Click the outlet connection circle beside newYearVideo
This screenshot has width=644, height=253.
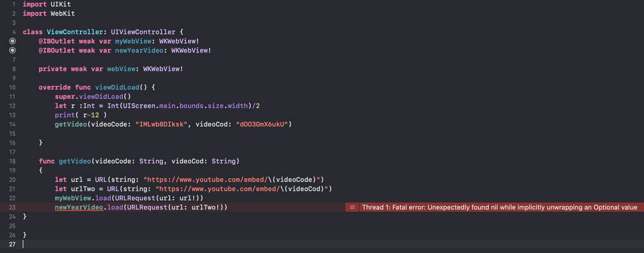tap(13, 50)
